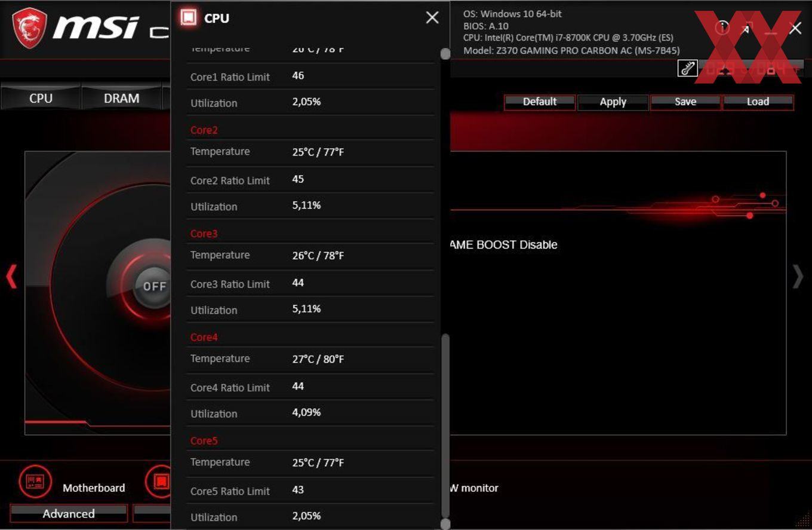Screen dimensions: 812x530
Task: Click the GAME BOOST Disable status text
Action: [503, 245]
